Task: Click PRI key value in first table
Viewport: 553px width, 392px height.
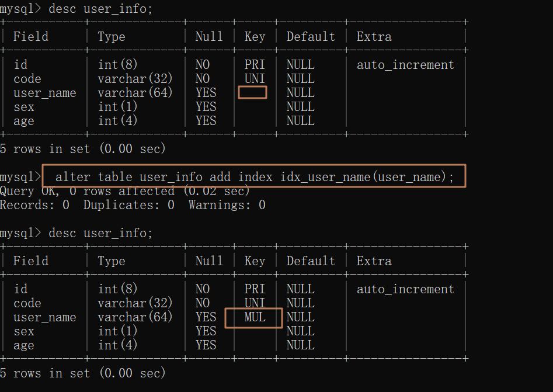Action: (x=255, y=65)
